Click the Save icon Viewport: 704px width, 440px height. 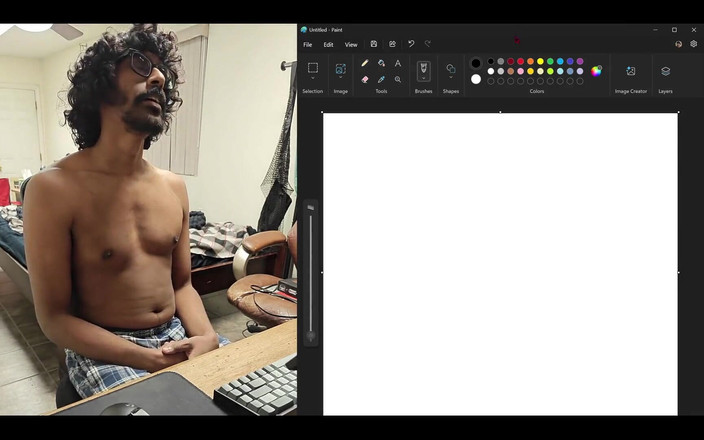374,44
